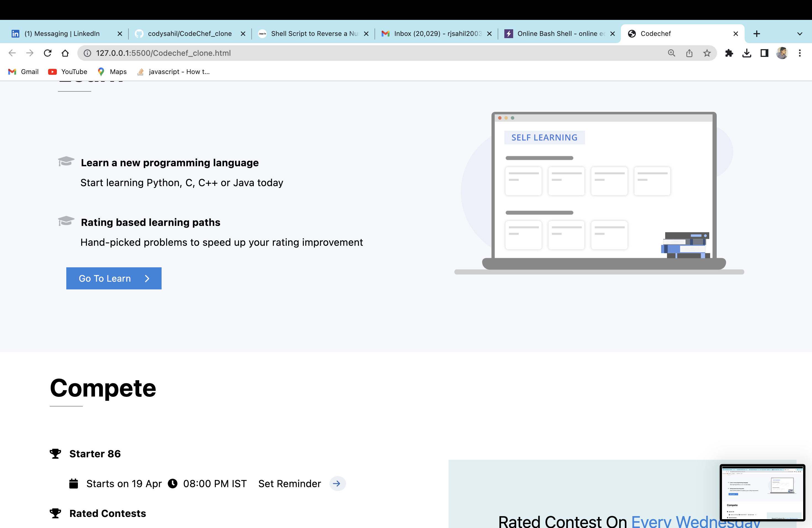Open the Maps bookmark
Image resolution: width=812 pixels, height=528 pixels.
(x=112, y=72)
